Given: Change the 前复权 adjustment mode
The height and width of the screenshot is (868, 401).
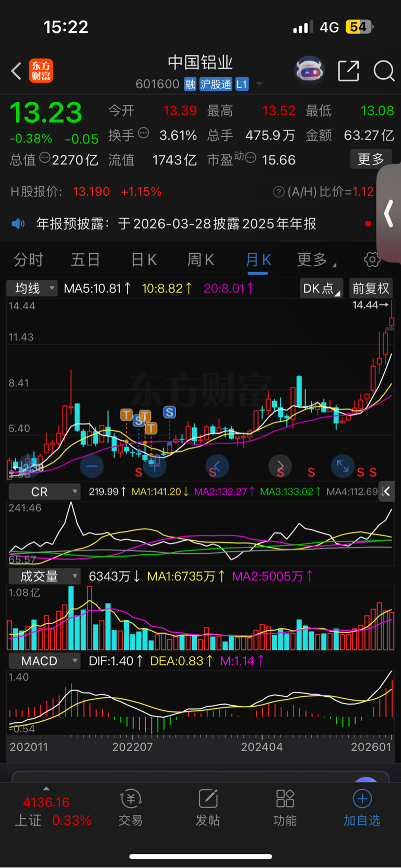Looking at the screenshot, I should (371, 289).
